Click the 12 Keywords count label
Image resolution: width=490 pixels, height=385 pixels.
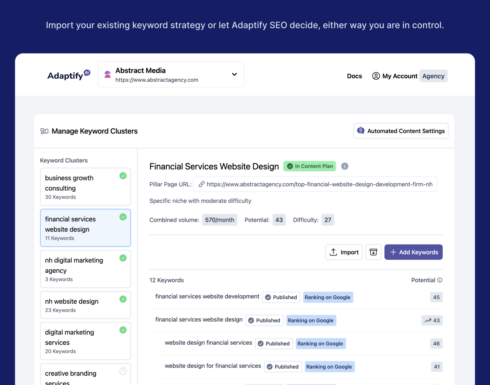(167, 280)
